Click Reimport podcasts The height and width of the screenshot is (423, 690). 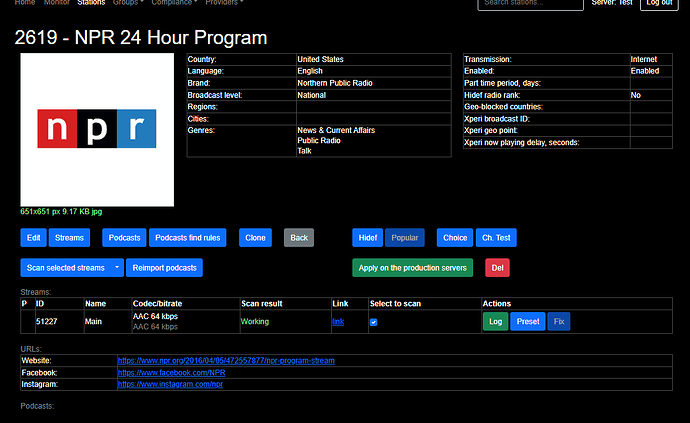(x=165, y=268)
